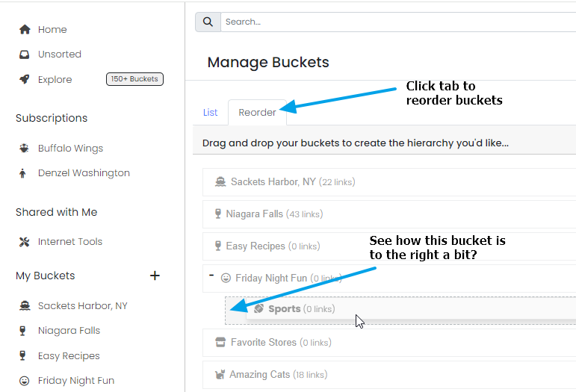Collapse the Friday Night Fun bucket
576x392 pixels.
coord(211,275)
